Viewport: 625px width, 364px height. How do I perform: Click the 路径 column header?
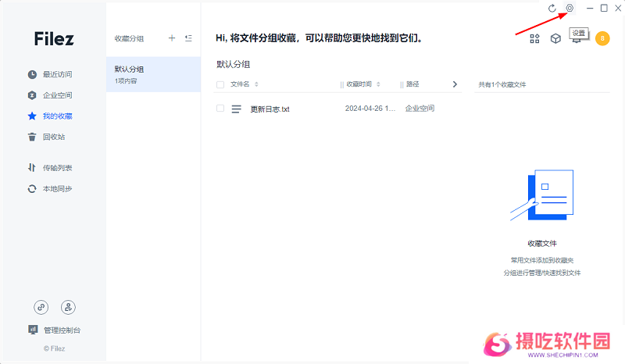point(412,84)
